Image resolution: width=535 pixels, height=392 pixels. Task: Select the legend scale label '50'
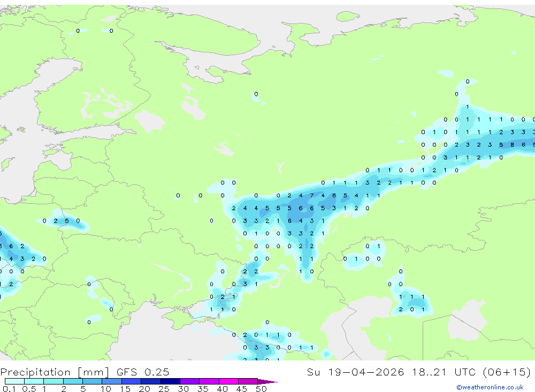261,389
